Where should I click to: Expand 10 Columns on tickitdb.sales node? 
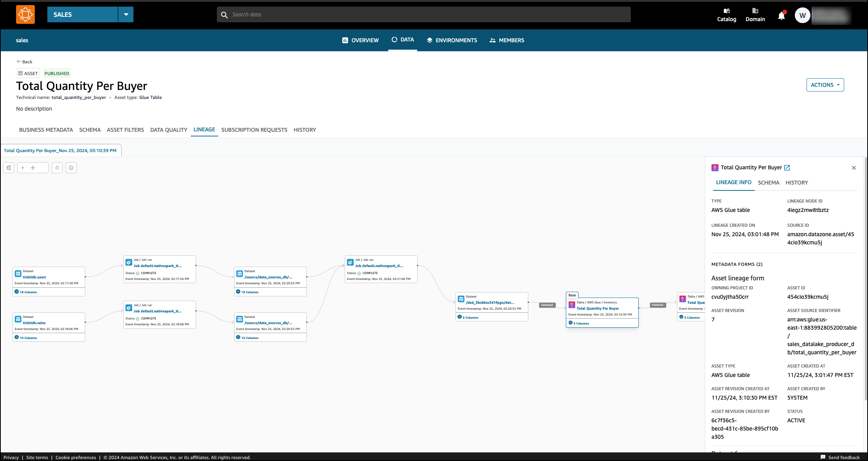pos(26,337)
